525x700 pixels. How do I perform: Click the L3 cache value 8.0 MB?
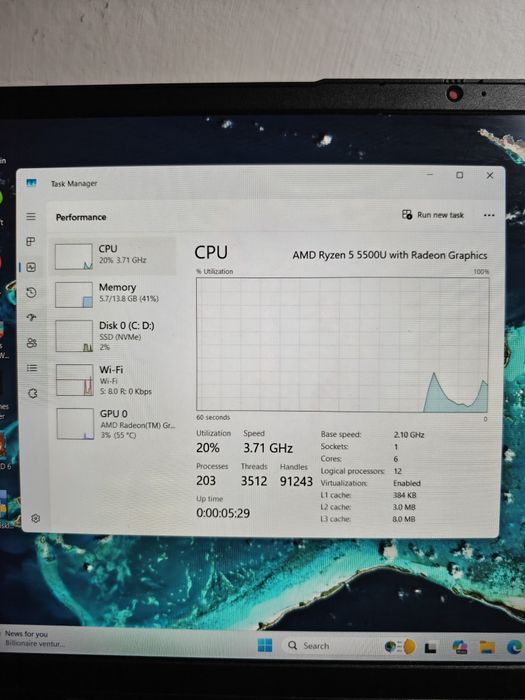(404, 519)
